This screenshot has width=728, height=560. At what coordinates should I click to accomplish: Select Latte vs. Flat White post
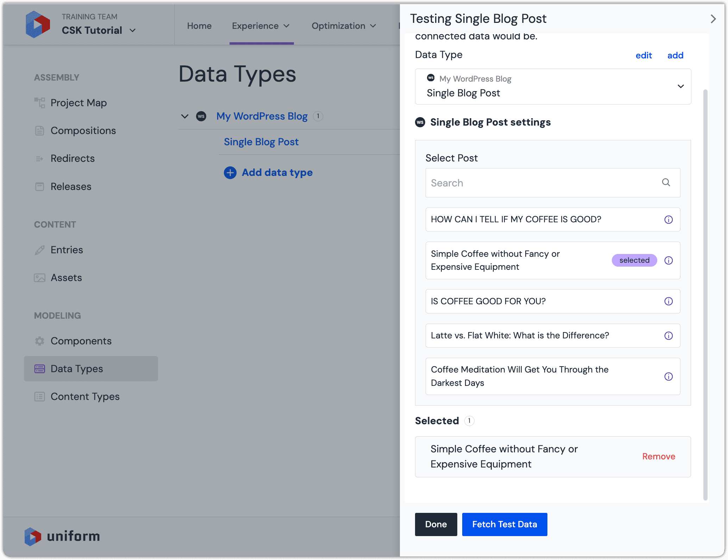[553, 336]
